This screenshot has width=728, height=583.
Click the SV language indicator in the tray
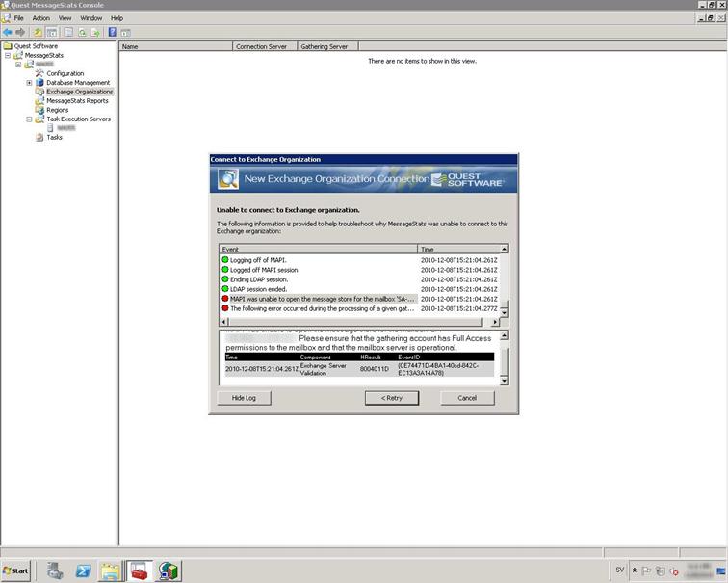click(620, 570)
